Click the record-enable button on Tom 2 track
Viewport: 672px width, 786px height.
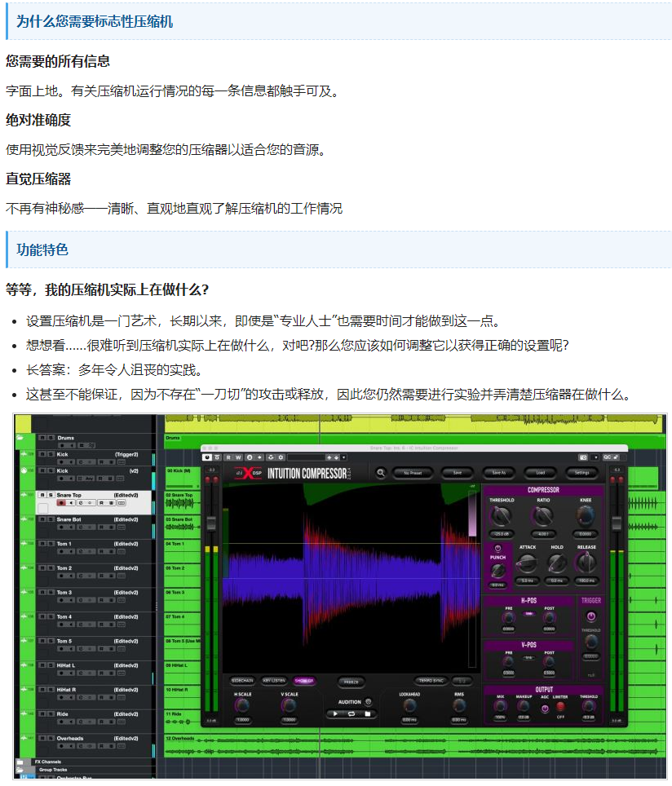[x=61, y=576]
